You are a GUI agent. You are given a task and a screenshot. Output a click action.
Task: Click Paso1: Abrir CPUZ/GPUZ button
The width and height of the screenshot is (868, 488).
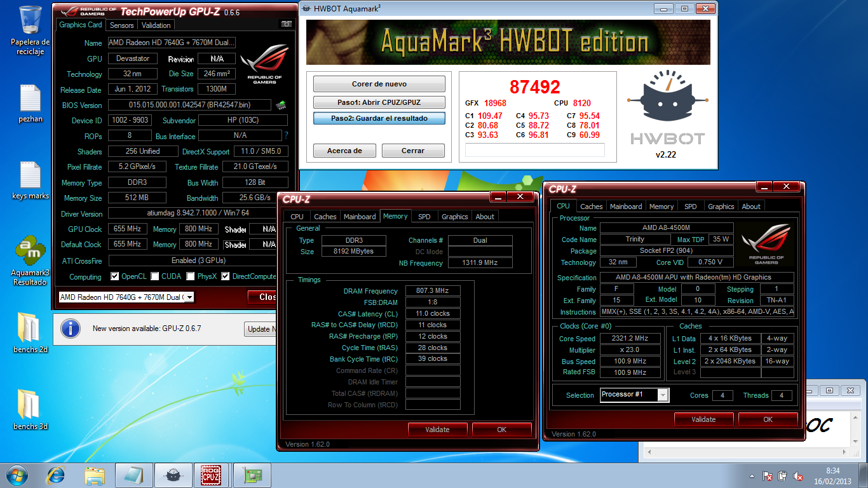tap(379, 102)
